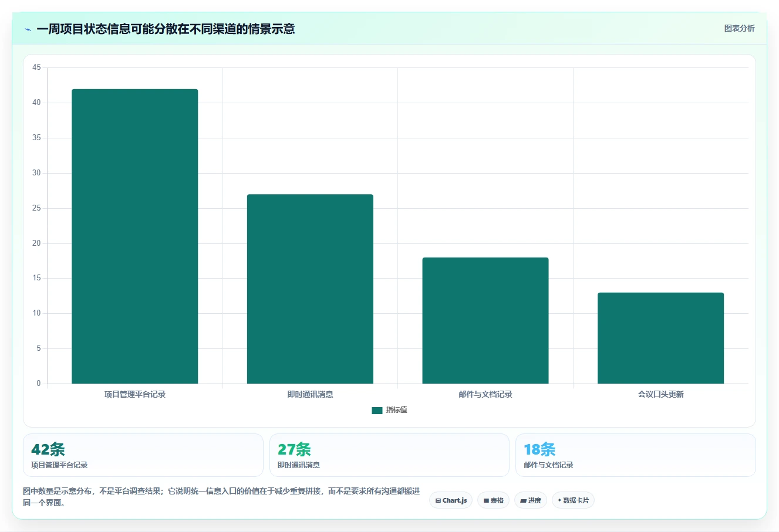Click the 指标值 legend text
779x532 pixels.
(x=396, y=410)
